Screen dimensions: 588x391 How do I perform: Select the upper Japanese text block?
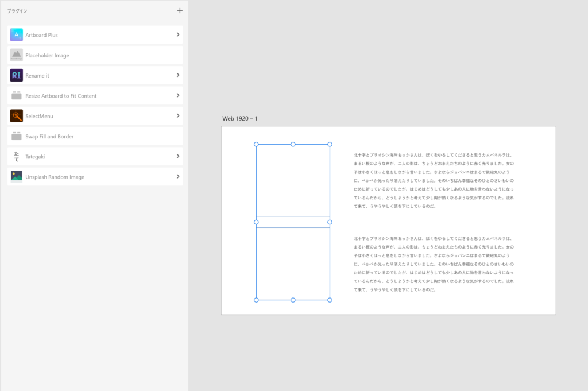pos(434,180)
